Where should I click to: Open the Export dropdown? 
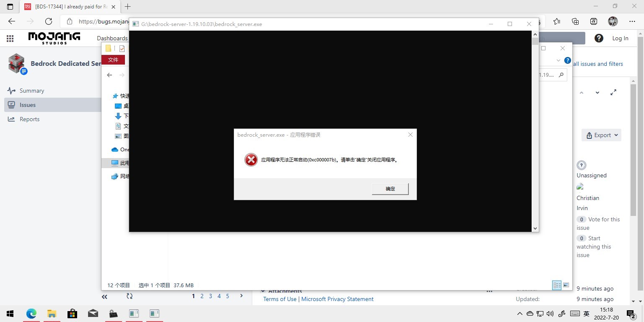tap(602, 135)
